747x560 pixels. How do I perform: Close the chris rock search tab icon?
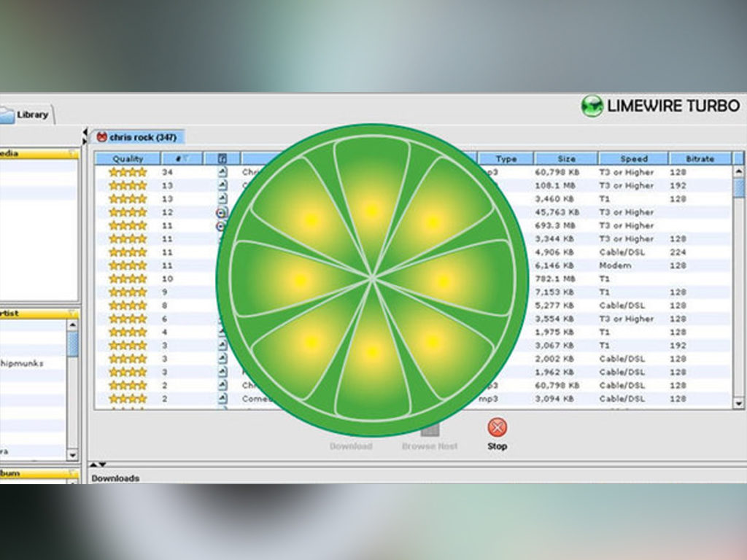coord(101,137)
